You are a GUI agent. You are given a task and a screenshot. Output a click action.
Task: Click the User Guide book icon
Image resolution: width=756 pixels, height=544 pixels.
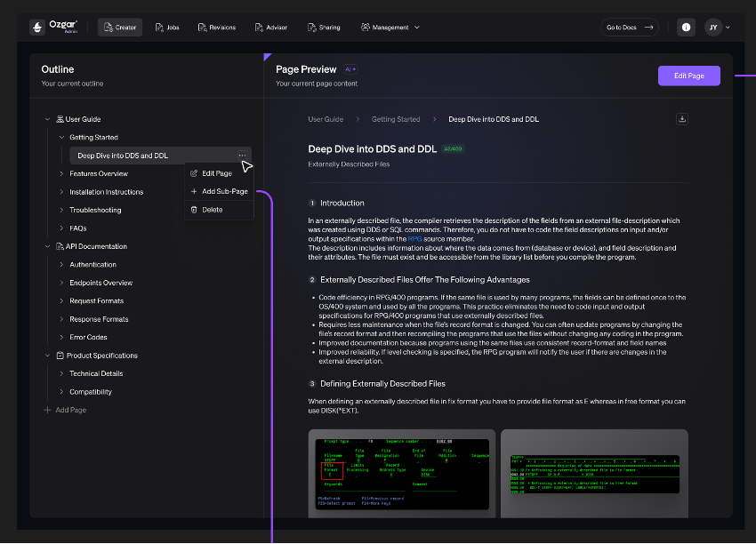(x=60, y=119)
